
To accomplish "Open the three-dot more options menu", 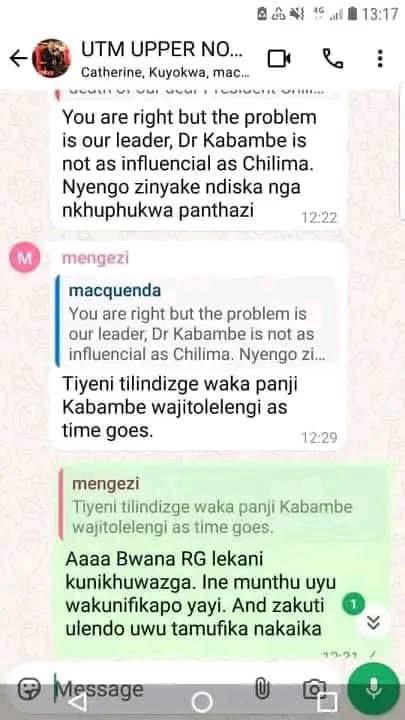I will tap(380, 58).
